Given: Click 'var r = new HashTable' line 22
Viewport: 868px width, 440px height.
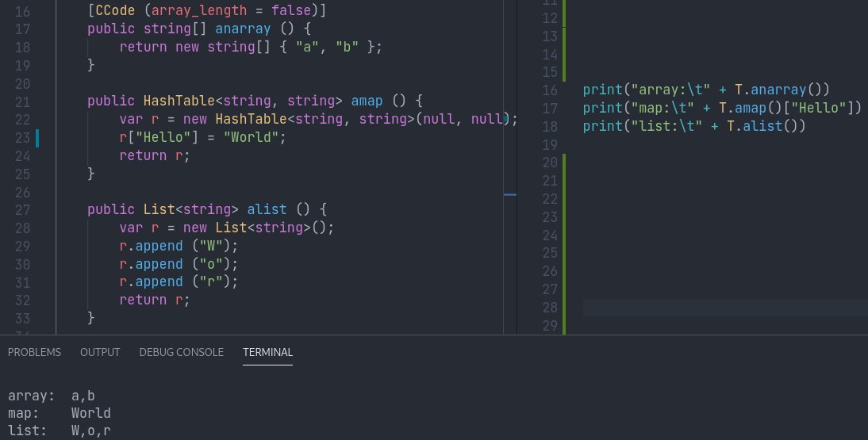Looking at the screenshot, I should pyautogui.click(x=318, y=119).
